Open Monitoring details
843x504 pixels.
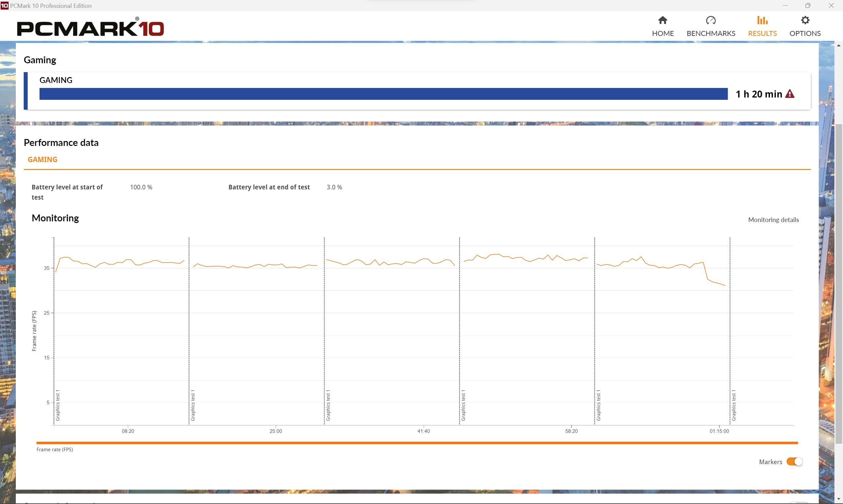click(773, 220)
